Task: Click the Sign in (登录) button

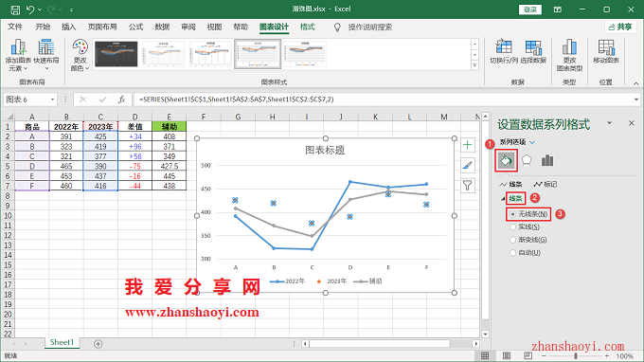Action: tap(530, 9)
